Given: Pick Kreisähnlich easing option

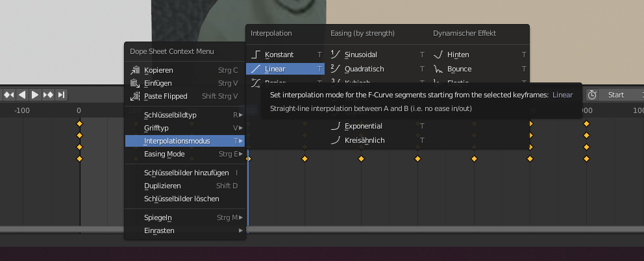Looking at the screenshot, I should click(x=364, y=140).
